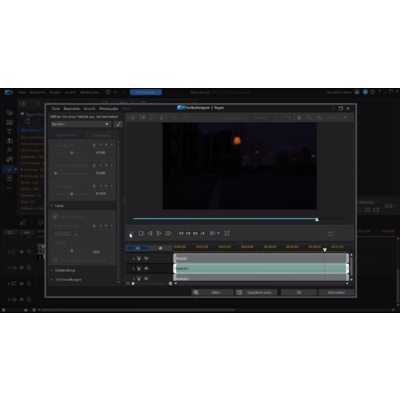Open the 3D mode dropdown
The width and height of the screenshot is (400, 400).
tap(214, 233)
